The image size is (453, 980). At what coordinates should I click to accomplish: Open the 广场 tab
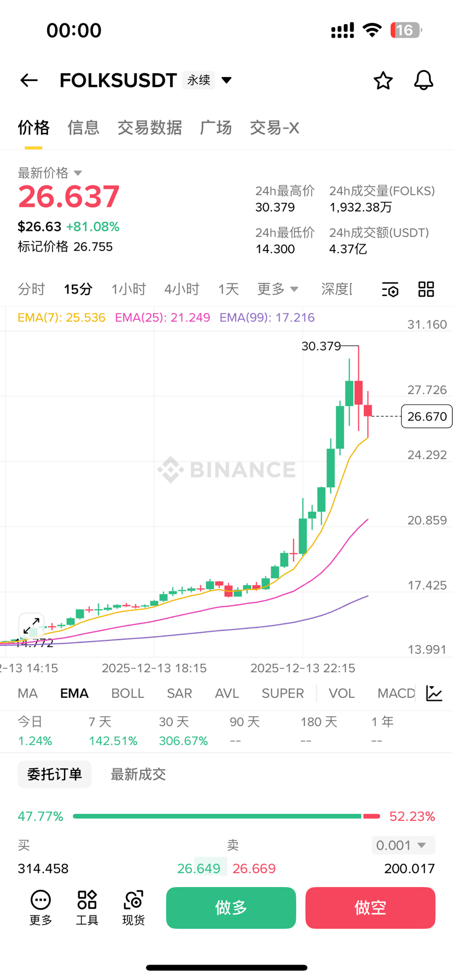click(x=216, y=127)
